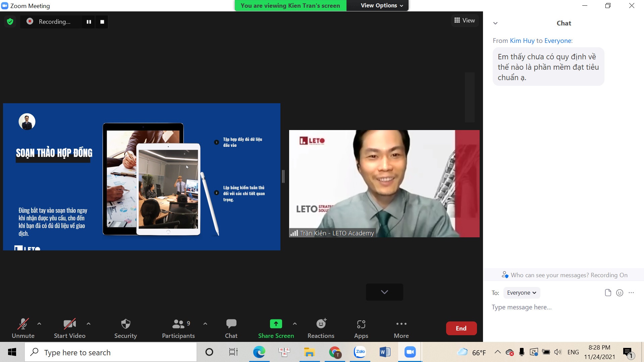
Task: Show hidden system tray icons
Action: tap(498, 352)
